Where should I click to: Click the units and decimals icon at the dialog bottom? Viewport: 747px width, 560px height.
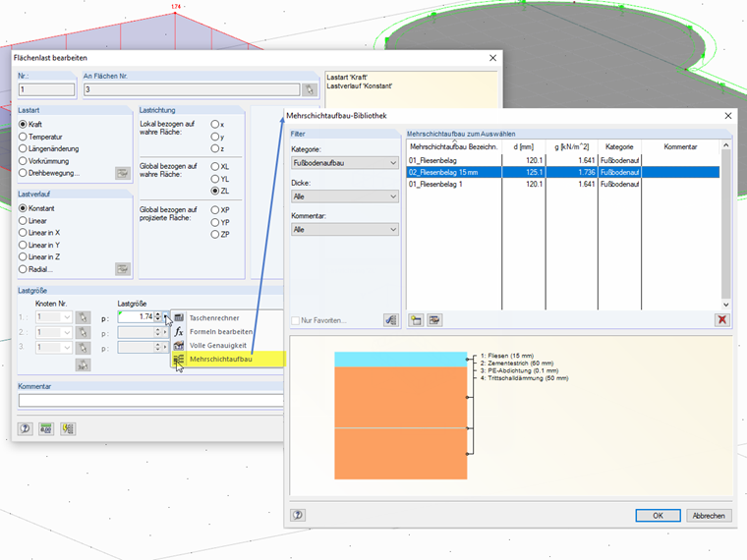[46, 428]
